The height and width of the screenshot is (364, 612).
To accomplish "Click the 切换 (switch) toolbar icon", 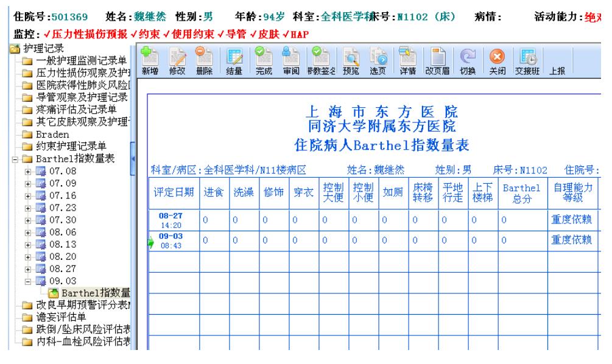I will [468, 61].
